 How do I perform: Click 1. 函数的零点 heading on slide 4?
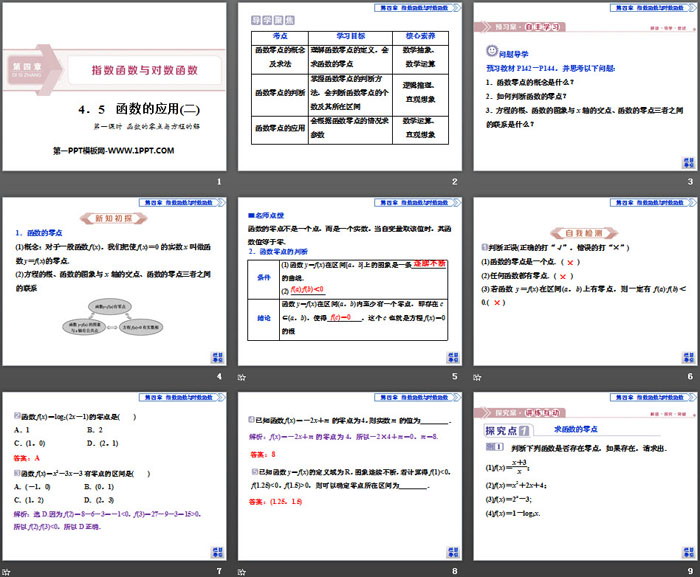(x=38, y=233)
